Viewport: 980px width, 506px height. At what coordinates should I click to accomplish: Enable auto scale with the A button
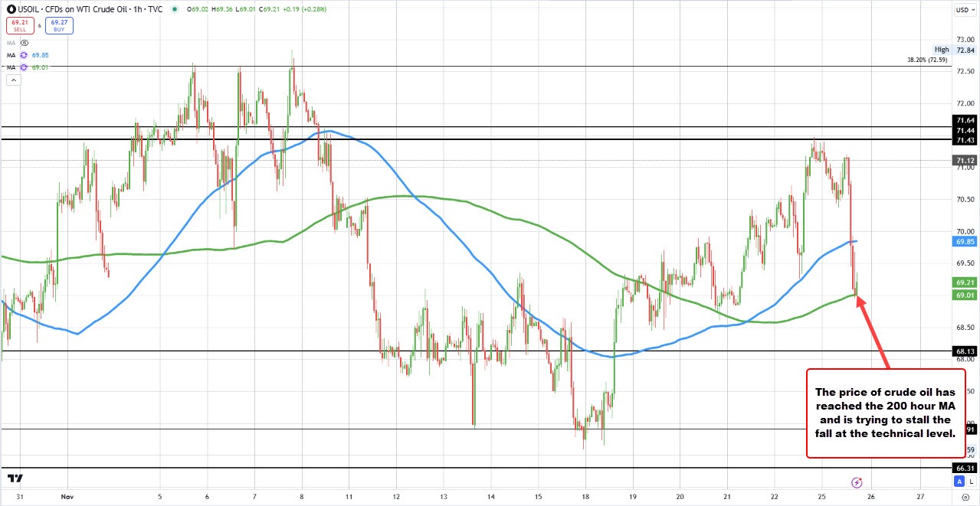click(x=958, y=481)
